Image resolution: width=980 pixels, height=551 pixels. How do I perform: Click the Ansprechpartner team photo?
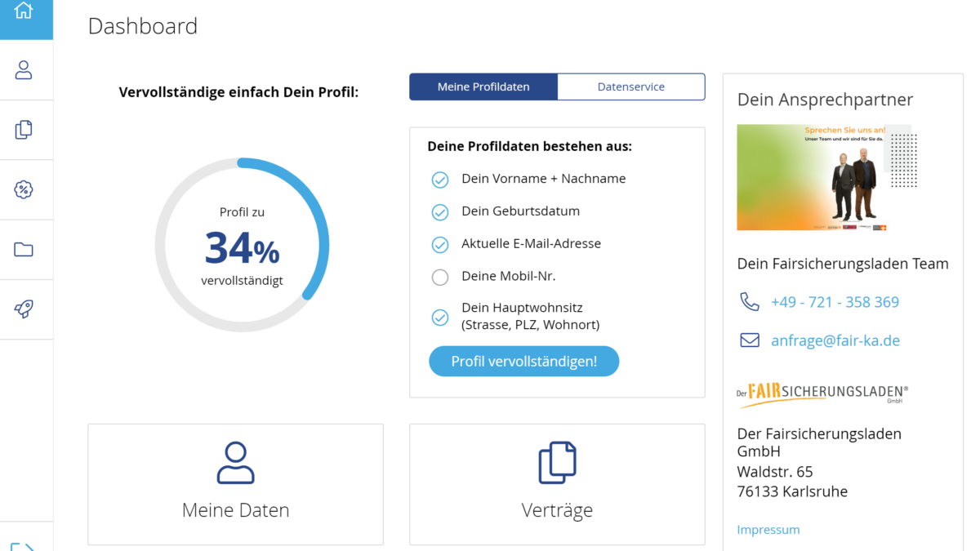tap(823, 177)
